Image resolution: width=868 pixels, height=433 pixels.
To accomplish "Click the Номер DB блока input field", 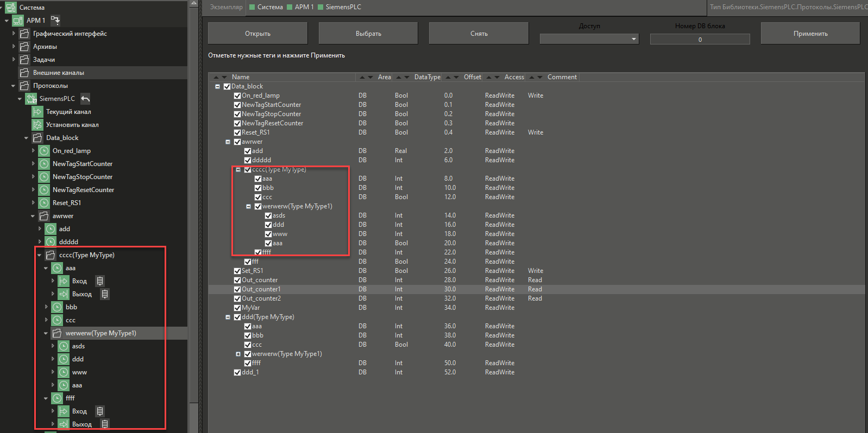I will 700,39.
